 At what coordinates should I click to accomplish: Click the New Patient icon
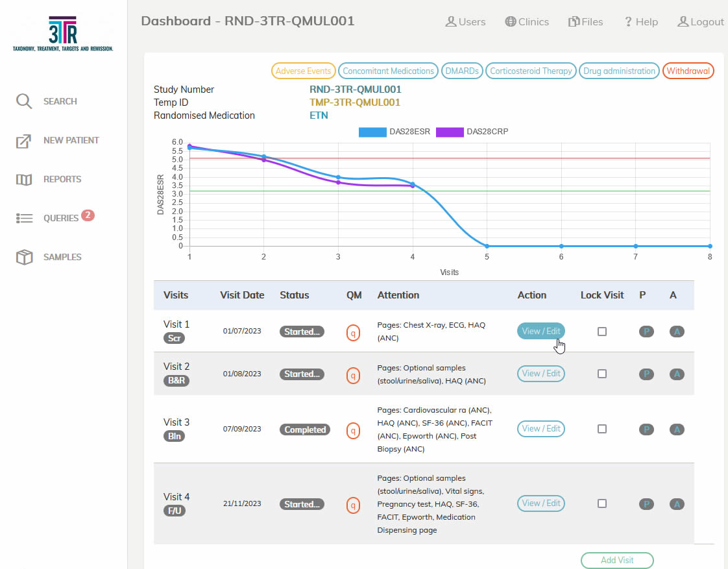(23, 141)
